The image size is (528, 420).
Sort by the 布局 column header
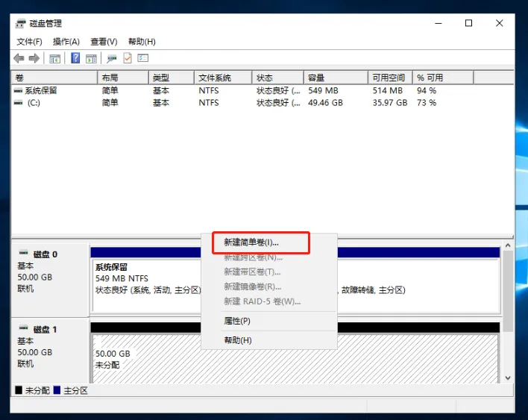click(x=123, y=78)
